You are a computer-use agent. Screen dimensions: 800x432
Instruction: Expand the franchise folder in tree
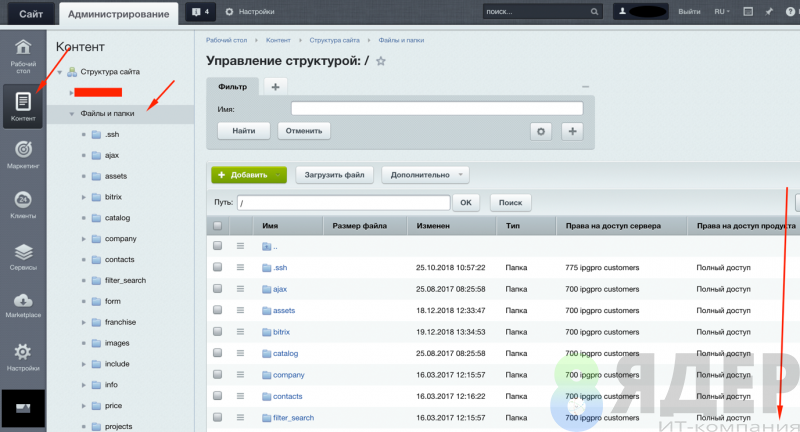84,322
